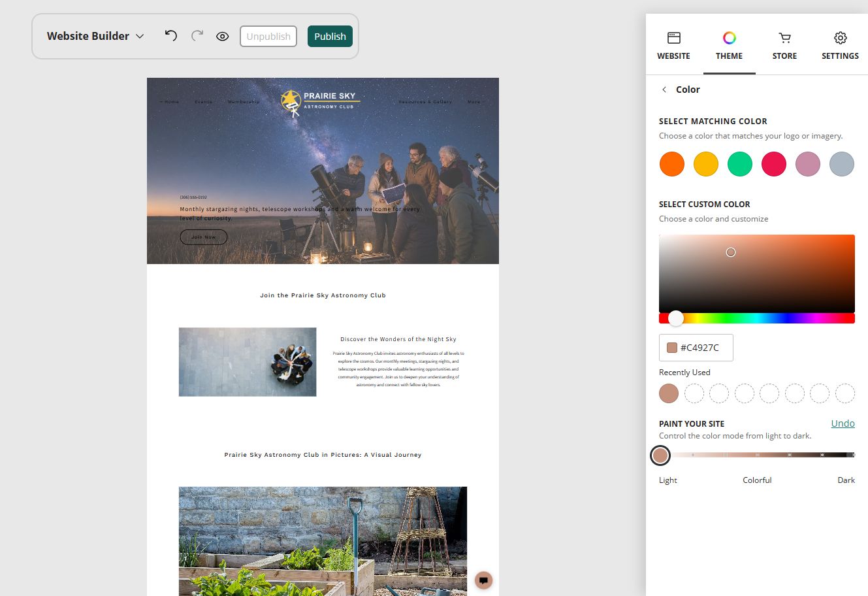Choose the pink-red matching color swatch
Viewport: 868px width, 596px height.
pos(774,164)
